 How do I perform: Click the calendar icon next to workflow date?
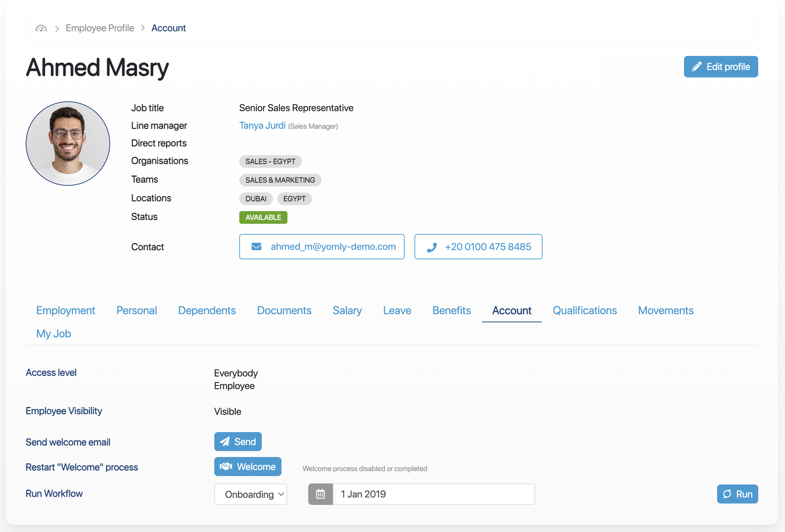tap(319, 493)
